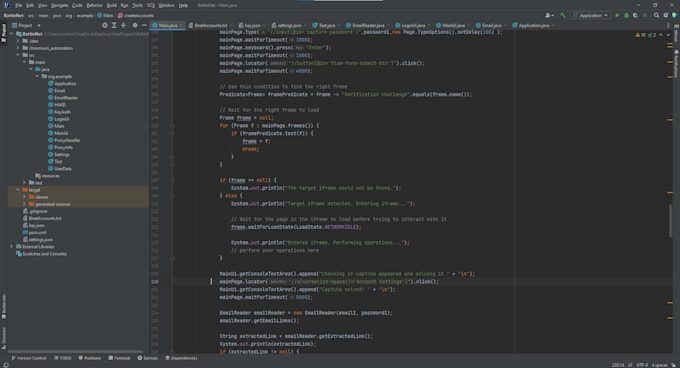Open the Project vertical tool tab

4,32
